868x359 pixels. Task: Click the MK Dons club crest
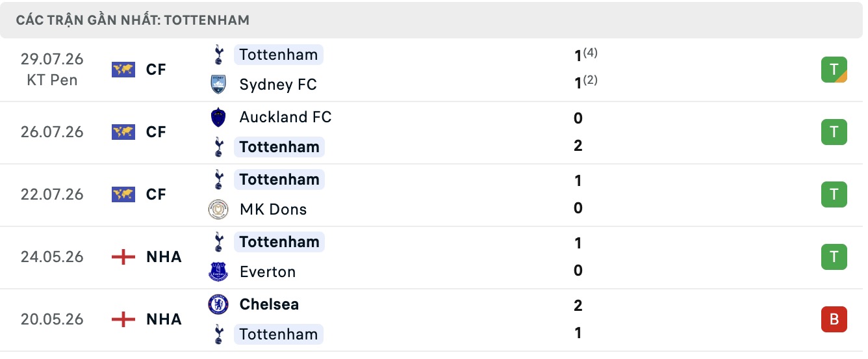pyautogui.click(x=218, y=209)
